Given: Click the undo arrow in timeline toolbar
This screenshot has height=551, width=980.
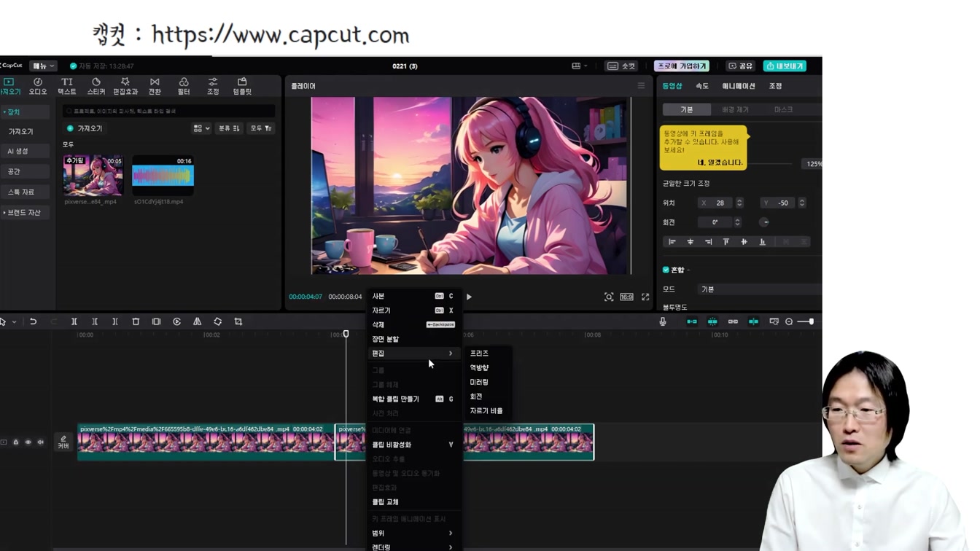Looking at the screenshot, I should coord(33,321).
